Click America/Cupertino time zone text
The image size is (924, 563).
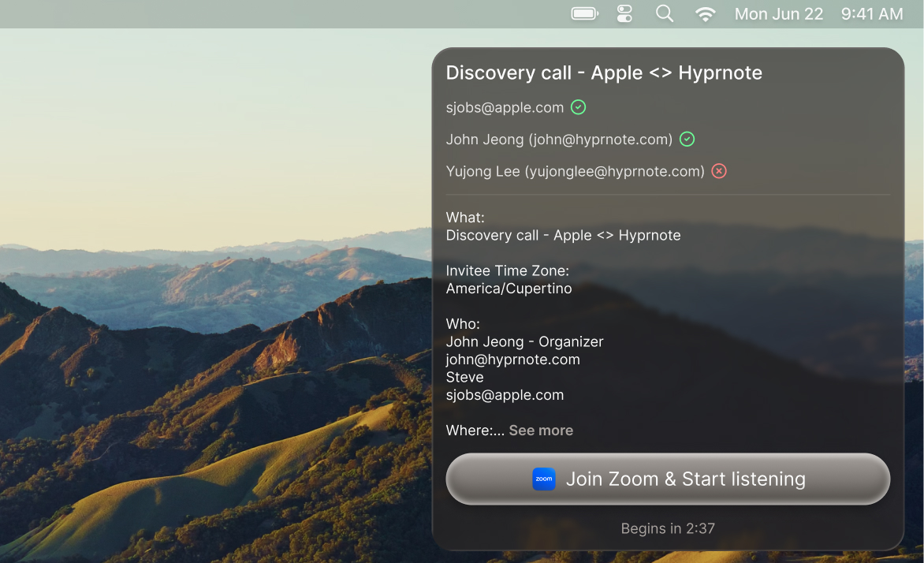(509, 289)
